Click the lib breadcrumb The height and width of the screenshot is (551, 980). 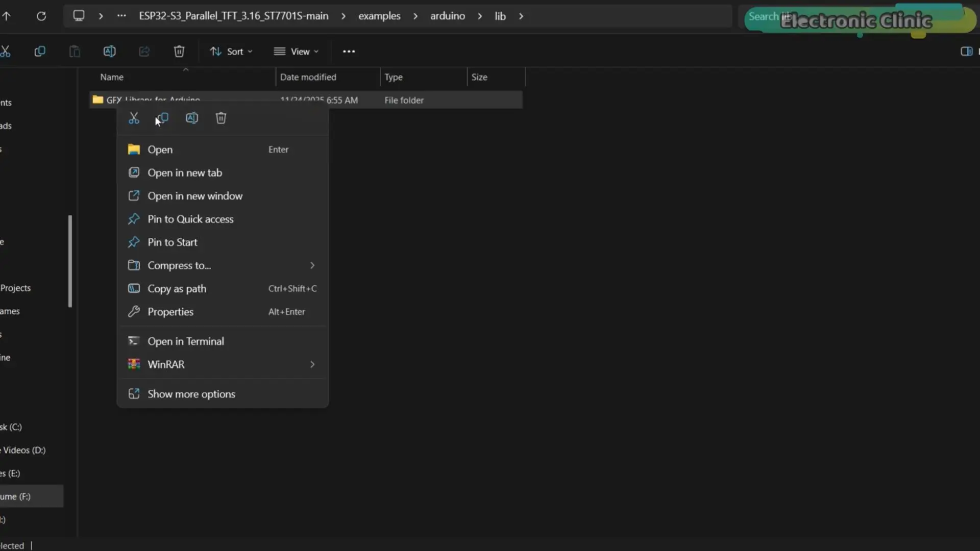pyautogui.click(x=500, y=16)
